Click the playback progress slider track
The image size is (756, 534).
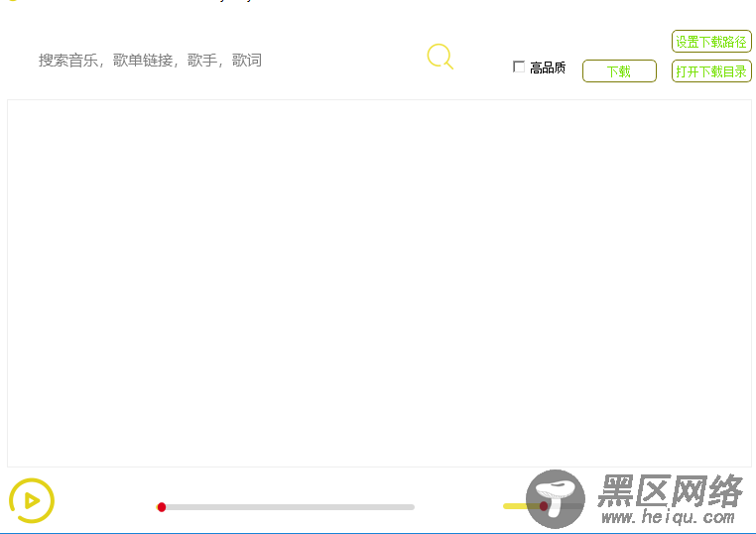pyautogui.click(x=286, y=507)
